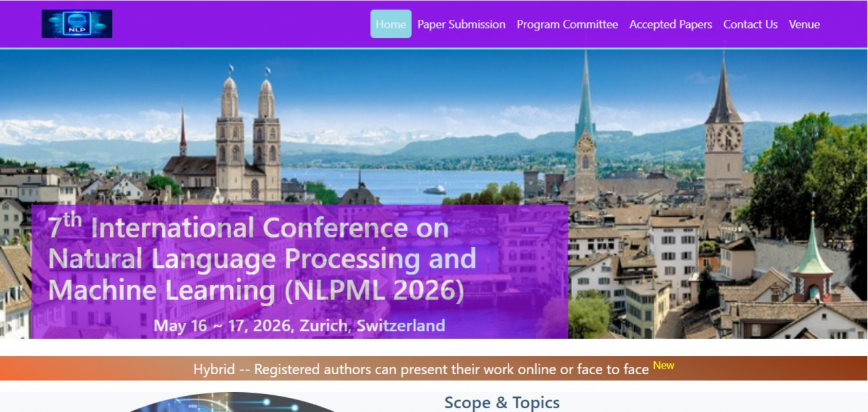Click the twin-towered church in the banner
The width and height of the screenshot is (868, 412).
click(248, 142)
